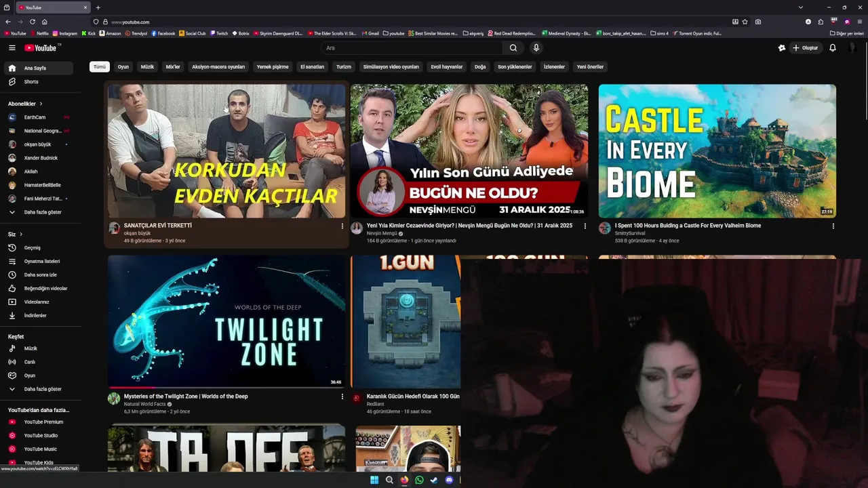Click the Ara search input field
Viewport: 868px width, 488px height.
pyautogui.click(x=412, y=47)
